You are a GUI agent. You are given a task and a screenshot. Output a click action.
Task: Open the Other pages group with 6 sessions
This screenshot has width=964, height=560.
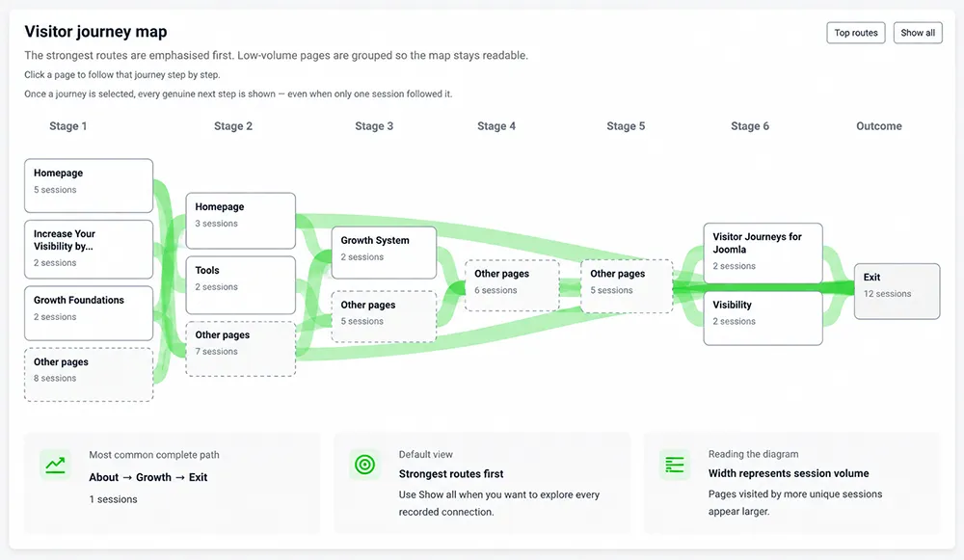(513, 285)
